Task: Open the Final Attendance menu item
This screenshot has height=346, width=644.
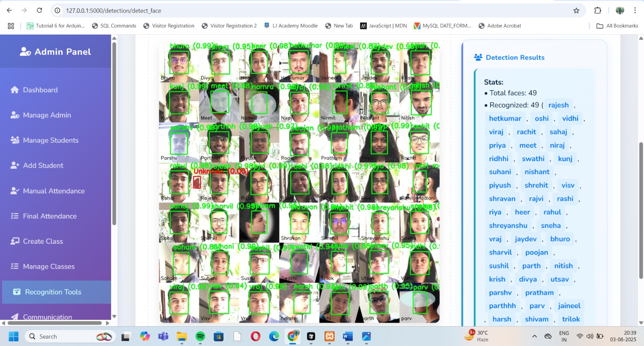Action: click(x=50, y=216)
